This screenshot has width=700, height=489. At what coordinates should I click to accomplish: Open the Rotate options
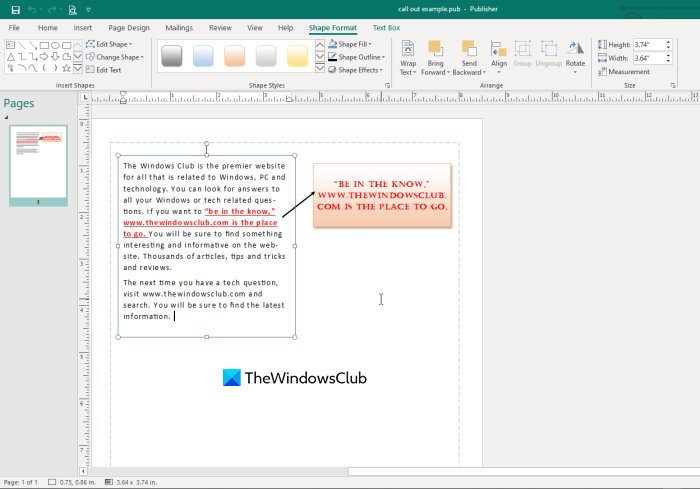575,57
